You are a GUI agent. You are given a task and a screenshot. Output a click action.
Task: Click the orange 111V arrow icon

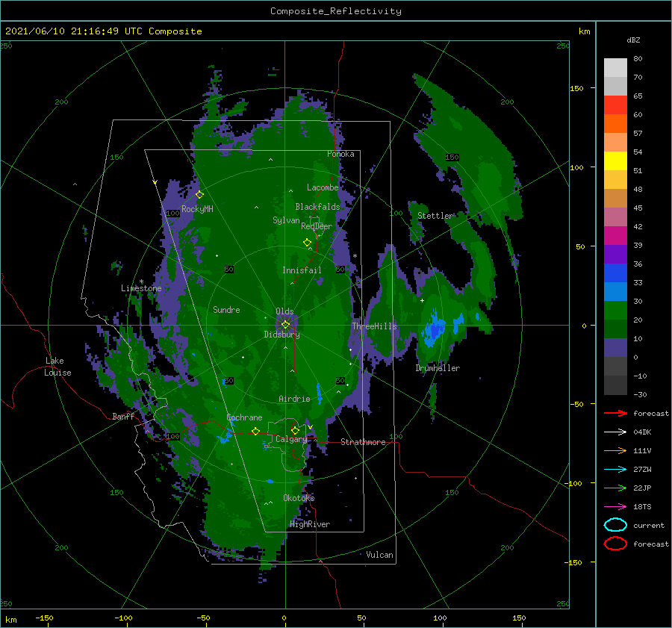point(615,450)
